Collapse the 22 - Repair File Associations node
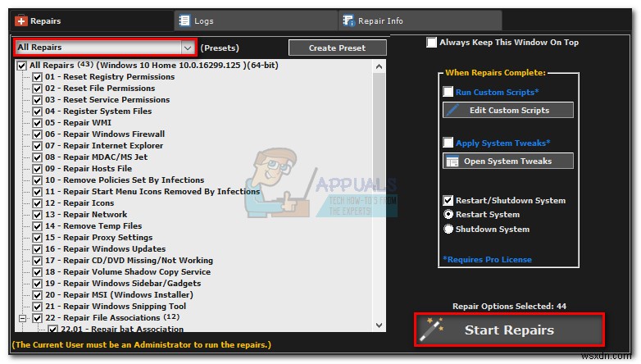The height and width of the screenshot is (364, 641). (22, 318)
